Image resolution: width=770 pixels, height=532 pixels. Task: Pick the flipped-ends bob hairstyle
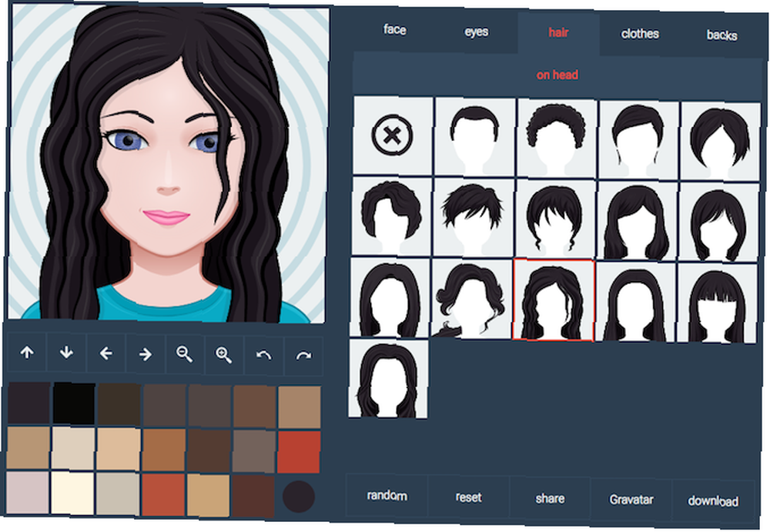click(x=718, y=222)
